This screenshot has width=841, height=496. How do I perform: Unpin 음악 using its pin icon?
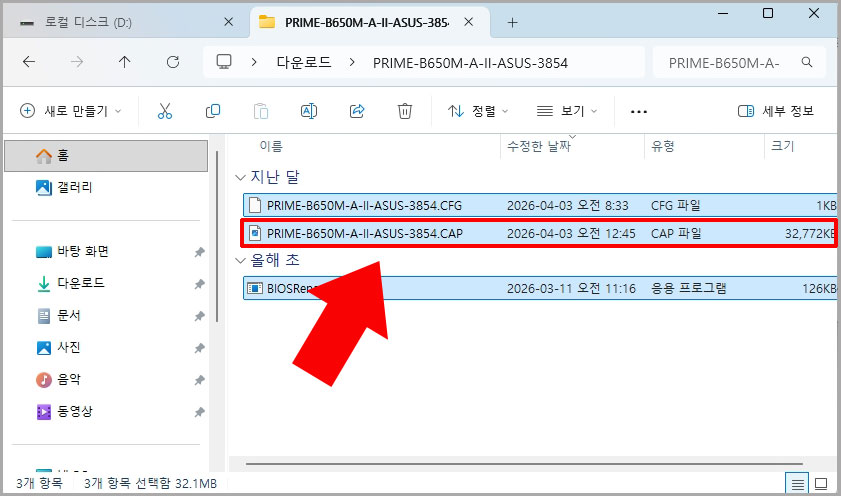199,380
